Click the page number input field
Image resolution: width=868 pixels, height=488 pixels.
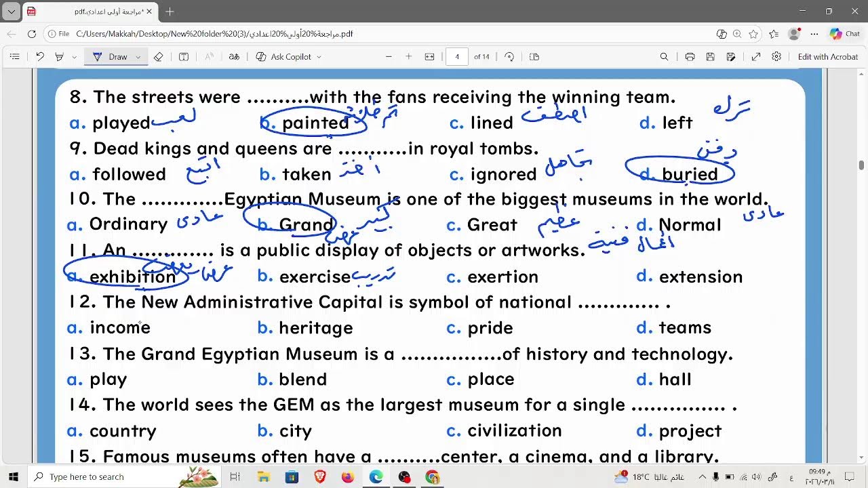point(457,57)
